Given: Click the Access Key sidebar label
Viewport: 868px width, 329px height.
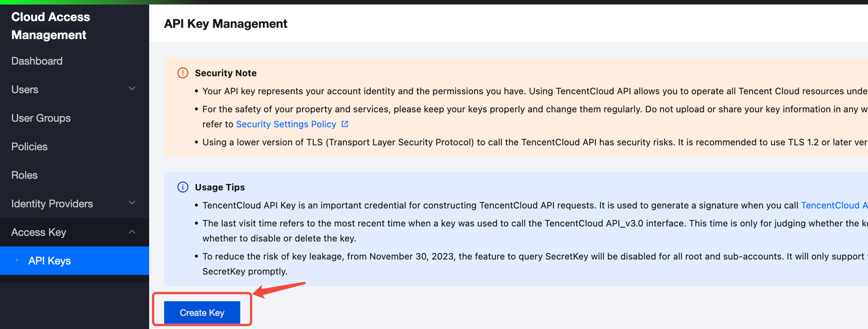Looking at the screenshot, I should (39, 232).
